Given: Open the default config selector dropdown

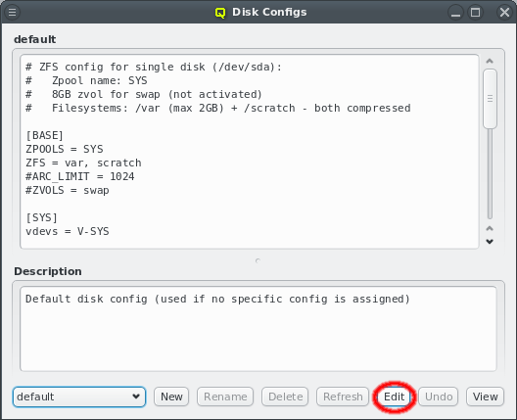Looking at the screenshot, I should click(x=79, y=397).
